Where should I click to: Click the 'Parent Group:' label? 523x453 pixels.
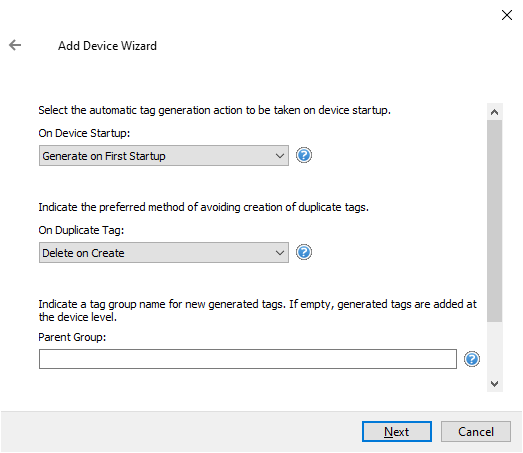tap(72, 337)
